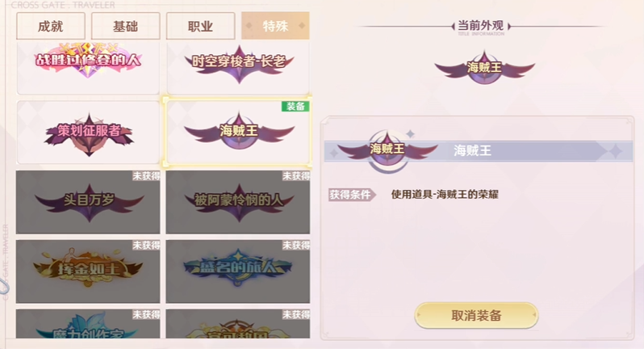This screenshot has width=644, height=349.
Task: Click the 获得条件 label
Action: [352, 195]
